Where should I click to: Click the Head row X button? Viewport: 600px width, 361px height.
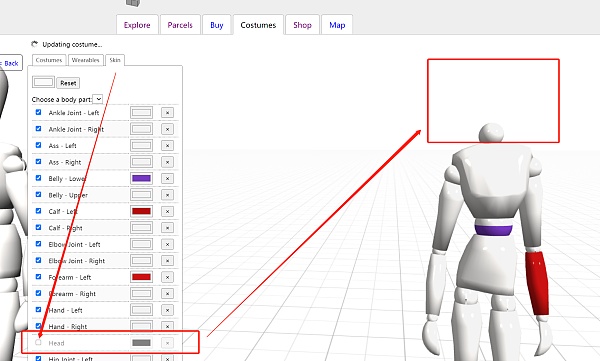[167, 343]
